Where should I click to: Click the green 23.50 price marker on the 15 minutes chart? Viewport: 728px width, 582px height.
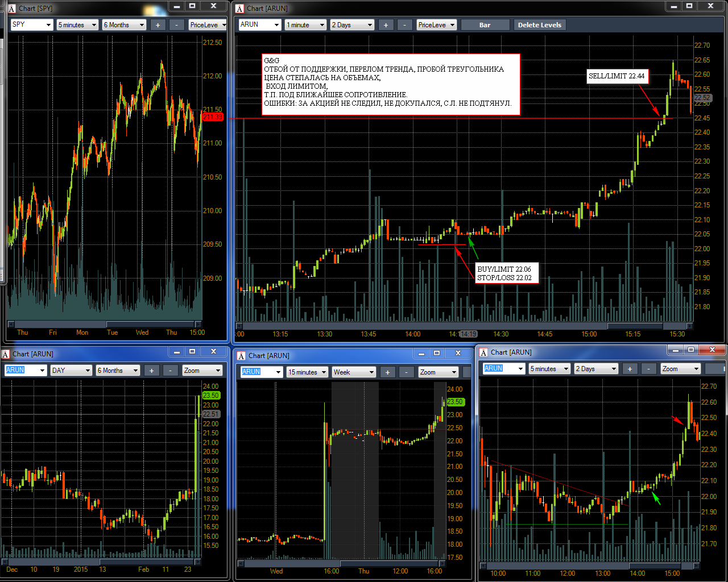[455, 401]
